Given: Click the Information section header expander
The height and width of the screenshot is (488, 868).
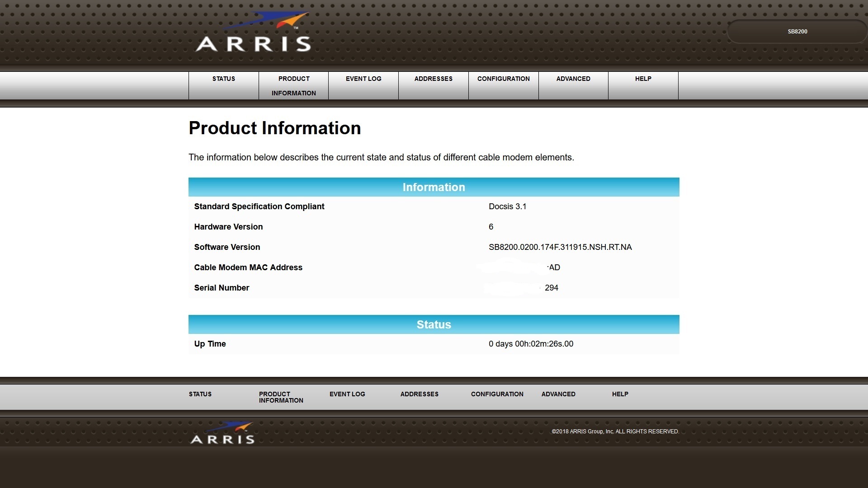Looking at the screenshot, I should tap(434, 187).
